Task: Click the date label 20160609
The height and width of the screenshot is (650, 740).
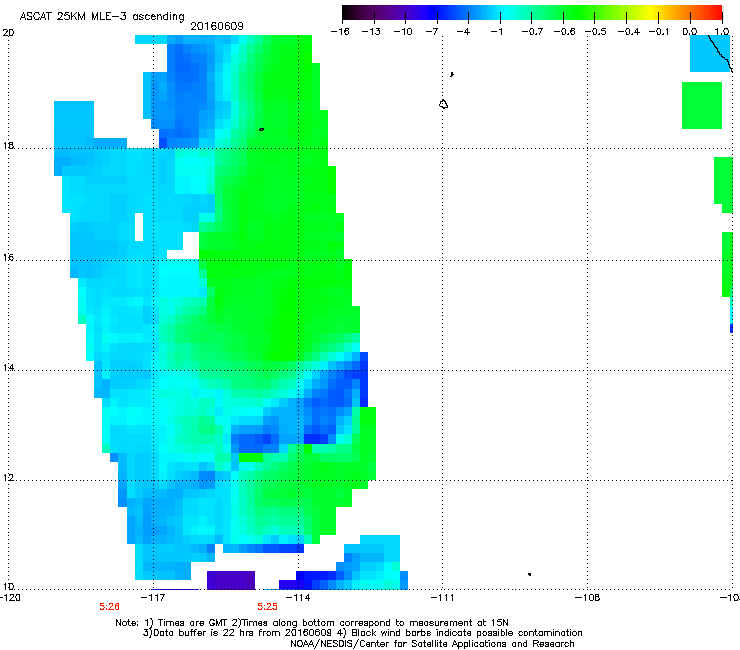Action: pyautogui.click(x=217, y=26)
